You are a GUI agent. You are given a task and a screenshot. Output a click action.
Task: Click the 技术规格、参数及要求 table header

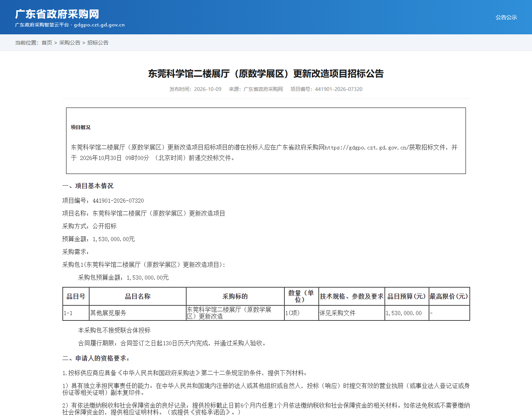(352, 296)
